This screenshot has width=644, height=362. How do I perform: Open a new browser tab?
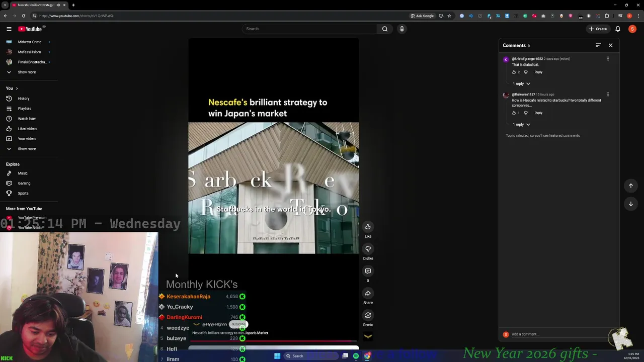click(73, 5)
